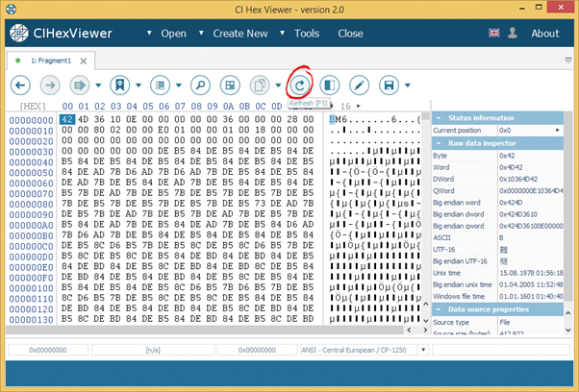This screenshot has width=579, height=392.
Task: Click the properties panel scroll down arrow
Action: point(567,331)
